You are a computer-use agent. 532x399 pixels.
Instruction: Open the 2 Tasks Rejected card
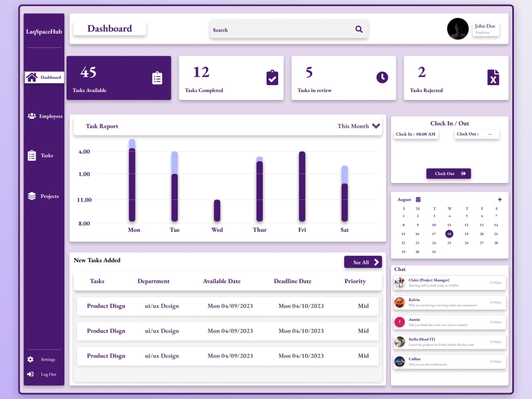click(x=456, y=78)
